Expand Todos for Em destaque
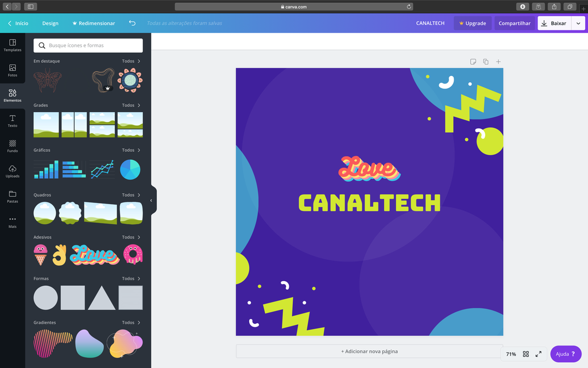The width and height of the screenshot is (588, 368). point(131,61)
